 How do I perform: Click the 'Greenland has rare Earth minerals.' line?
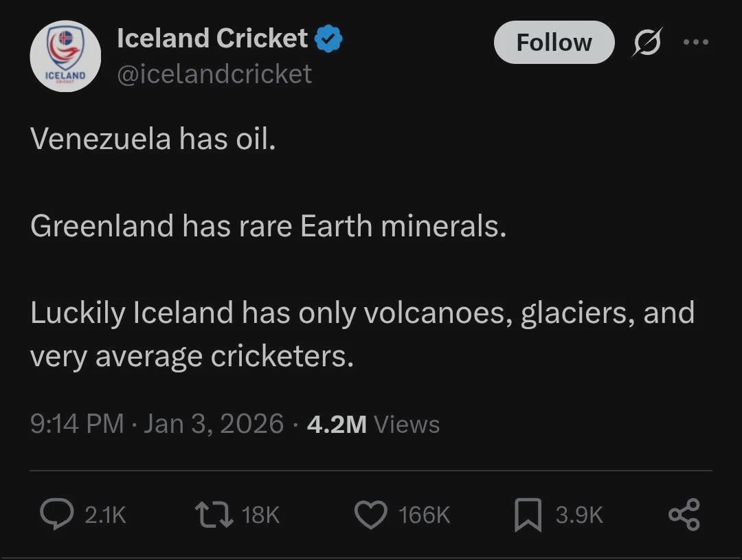[x=268, y=225]
